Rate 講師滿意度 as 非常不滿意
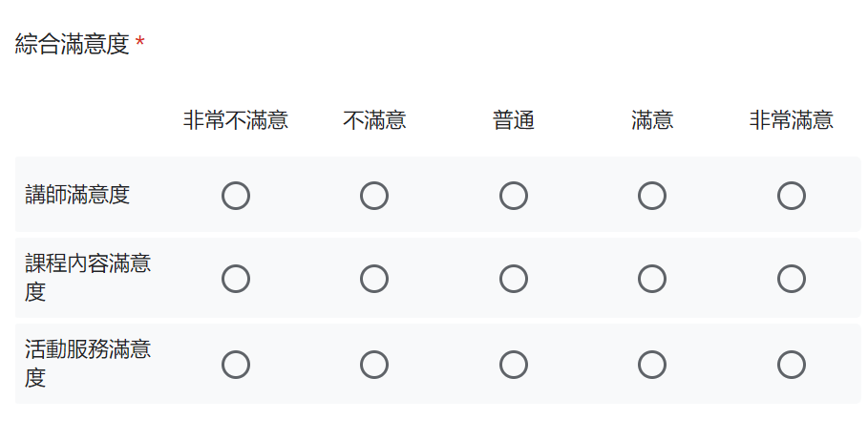The image size is (868, 441). point(236,196)
